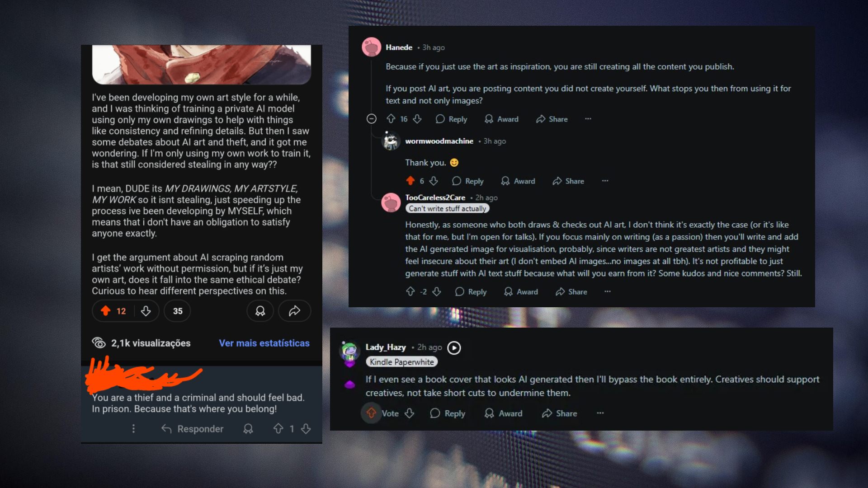The width and height of the screenshot is (868, 488).
Task: Give an award to the main post
Action: (x=260, y=311)
